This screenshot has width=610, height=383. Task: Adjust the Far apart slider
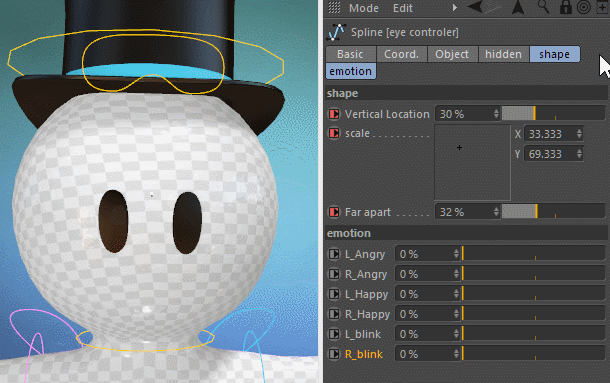tap(553, 212)
